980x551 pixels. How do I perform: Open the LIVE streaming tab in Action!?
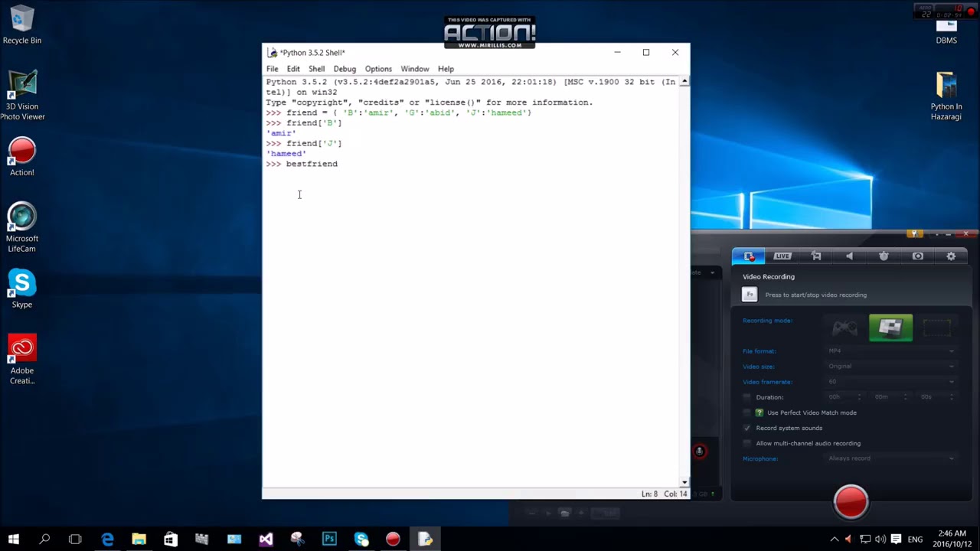[x=782, y=256]
